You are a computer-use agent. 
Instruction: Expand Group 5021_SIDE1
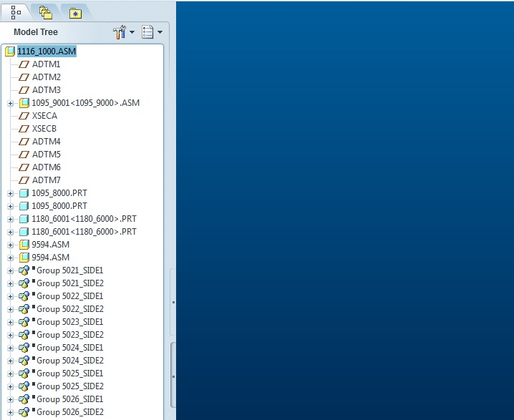tap(10, 270)
